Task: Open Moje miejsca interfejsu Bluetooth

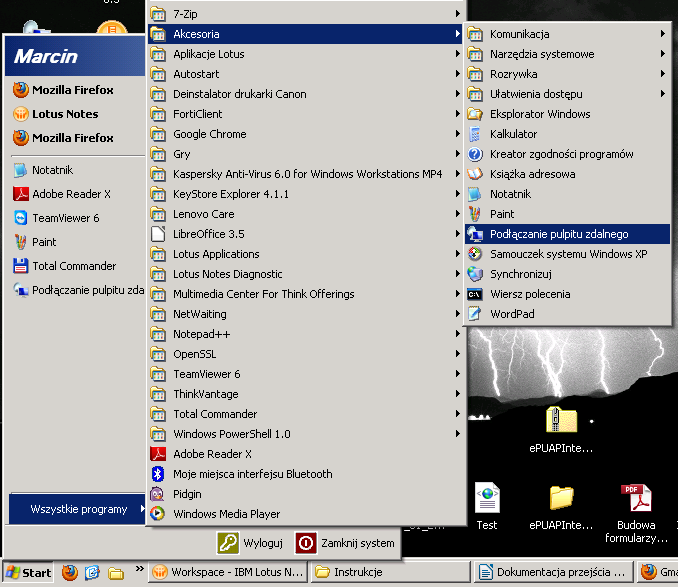Action: (305, 474)
